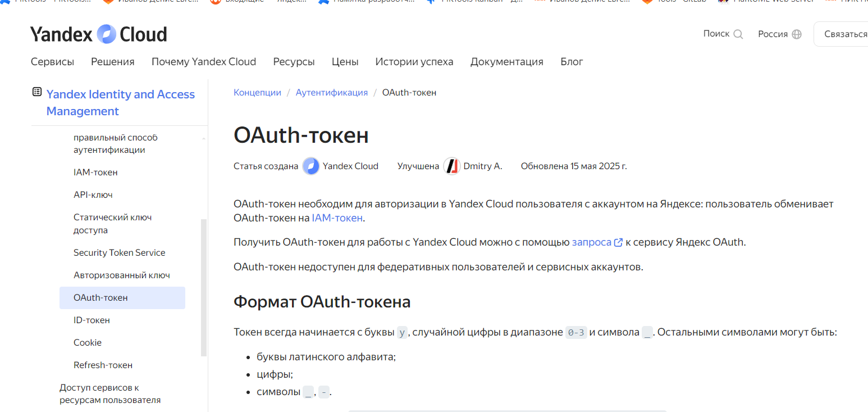Click the bullet 'цифры;'
This screenshot has width=868, height=412.
[275, 374]
